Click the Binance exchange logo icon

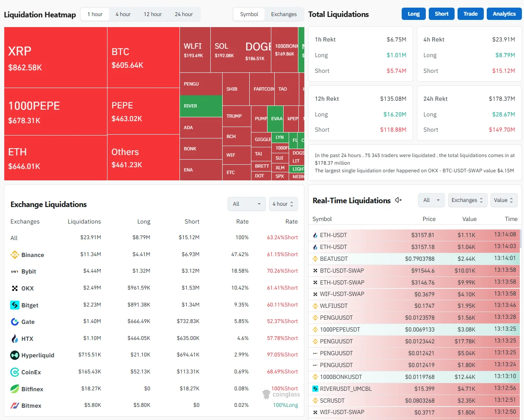tap(15, 254)
